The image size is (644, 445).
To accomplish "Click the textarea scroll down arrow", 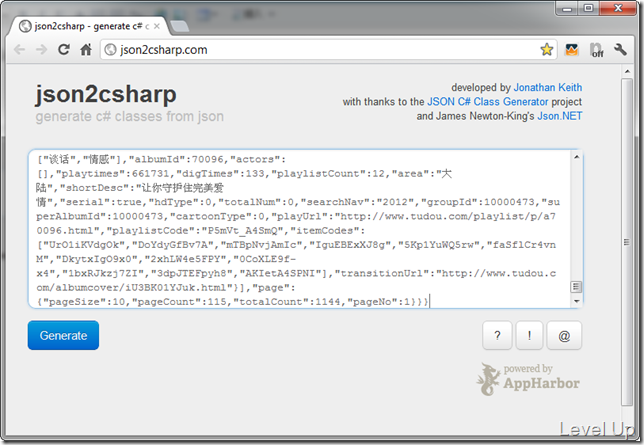I will click(x=576, y=301).
